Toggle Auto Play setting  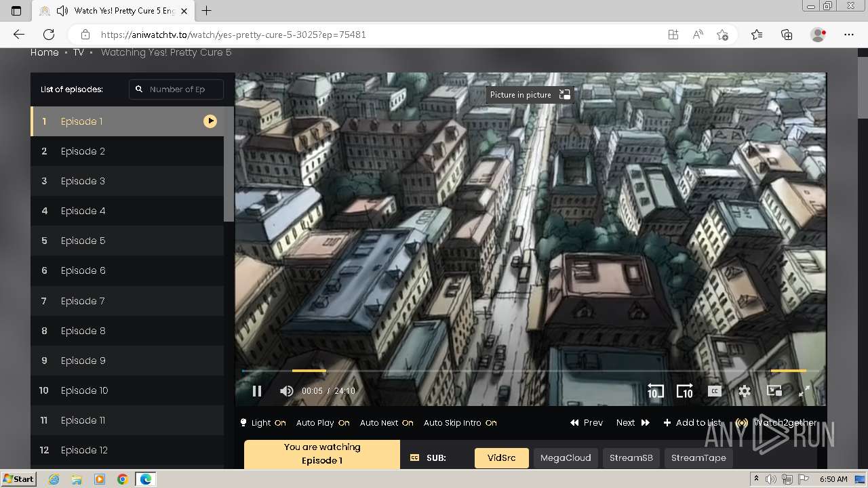click(323, 423)
